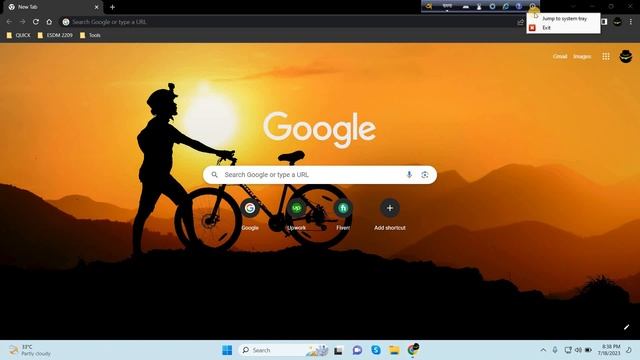Click the orange magnifier icon in the floating toolbar
The height and width of the screenshot is (360, 640).
[x=429, y=6]
